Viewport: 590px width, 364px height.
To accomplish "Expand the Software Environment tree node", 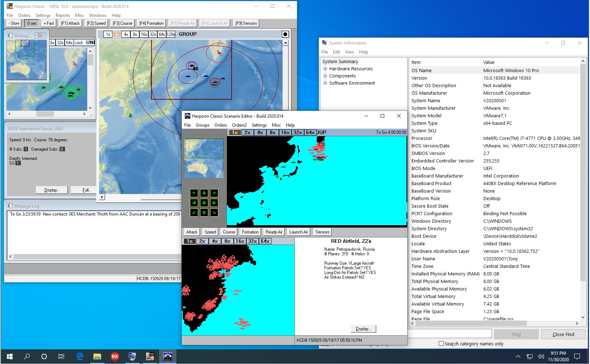I will [325, 83].
